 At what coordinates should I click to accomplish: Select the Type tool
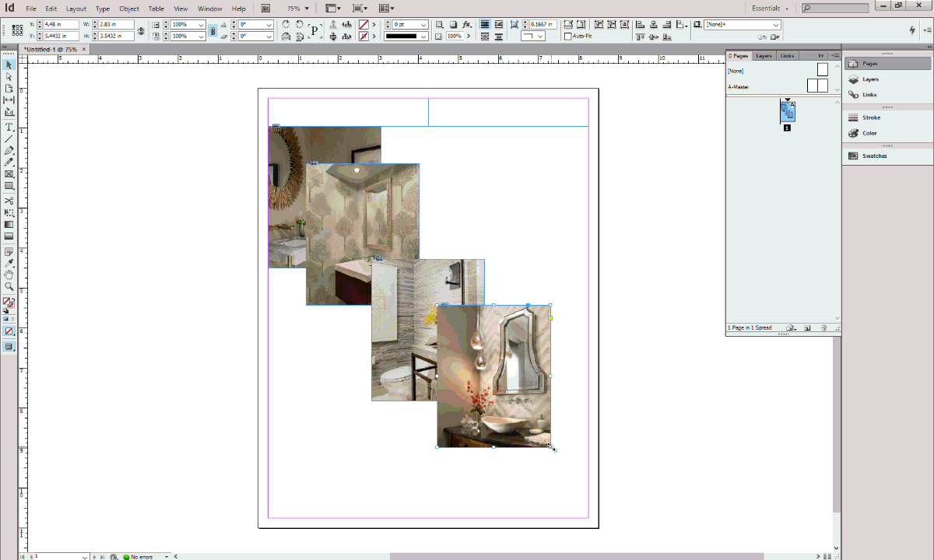point(9,128)
